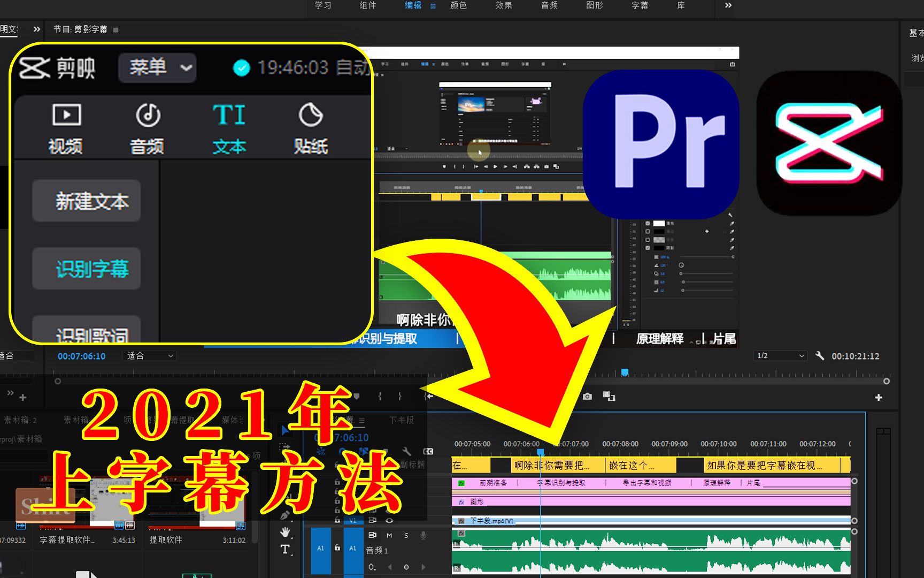Click program monitor playhead marker
Screen dimensions: 924x578
point(625,372)
